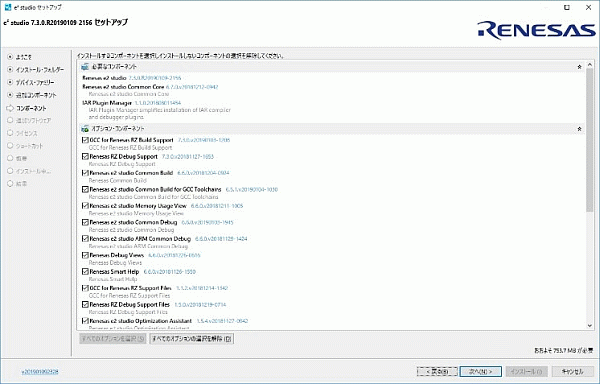Click the オプション・コンポーネント section header icon
This screenshot has height=384, width=600.
click(85, 129)
